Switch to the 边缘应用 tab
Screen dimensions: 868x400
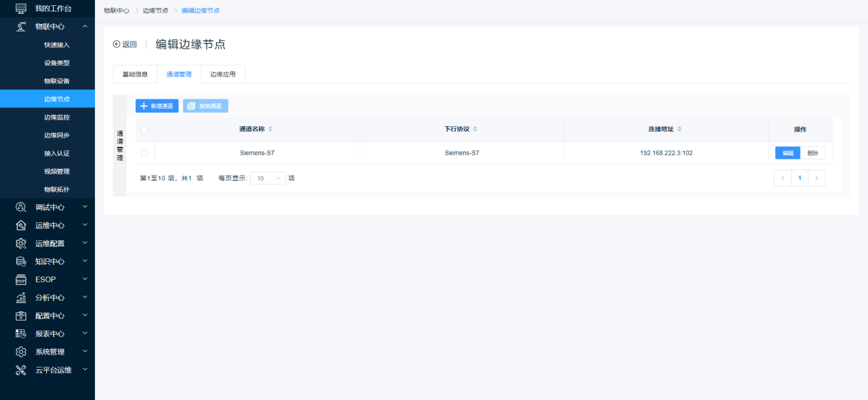click(x=223, y=74)
